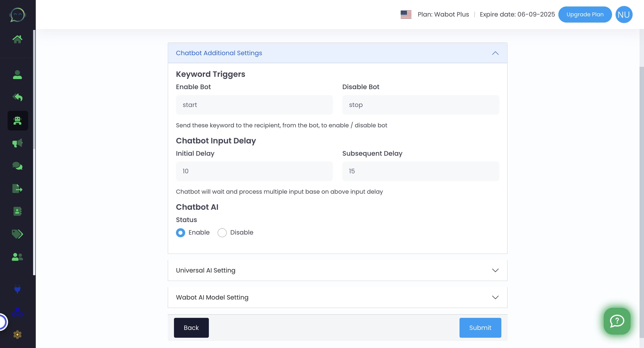The height and width of the screenshot is (348, 644).
Task: Click the Chatbot Additional Settings header title
Action: 219,53
